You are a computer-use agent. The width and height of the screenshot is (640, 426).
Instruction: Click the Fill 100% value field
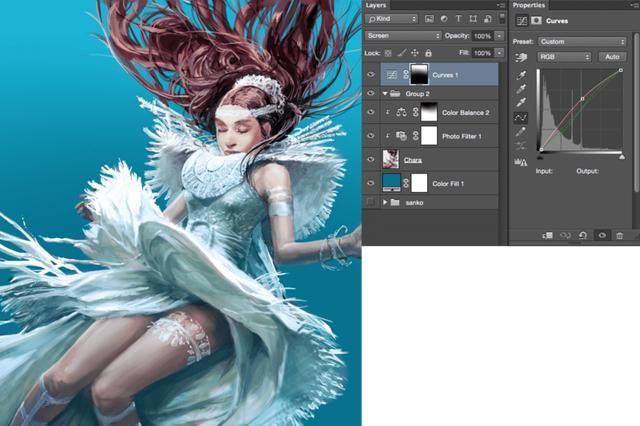[483, 53]
